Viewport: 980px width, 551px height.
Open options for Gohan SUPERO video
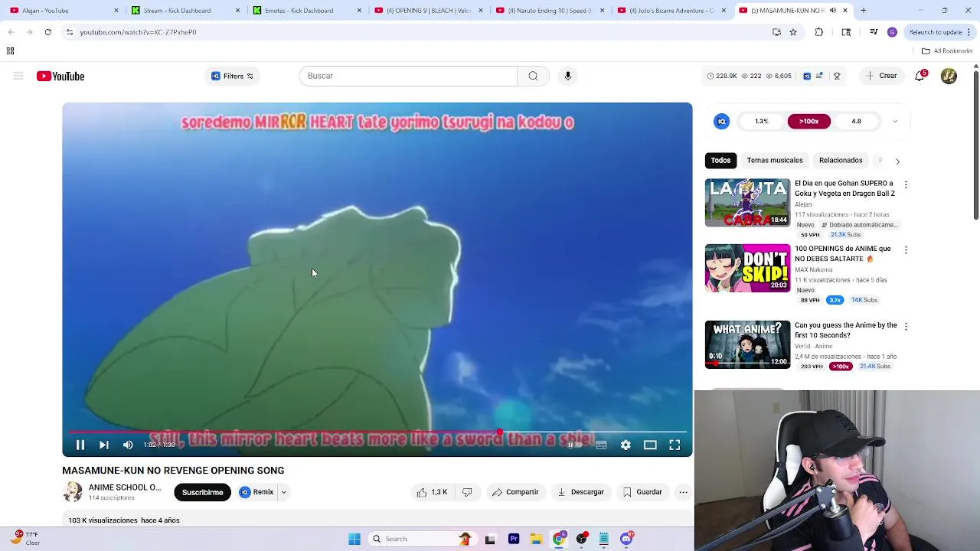coord(906,184)
